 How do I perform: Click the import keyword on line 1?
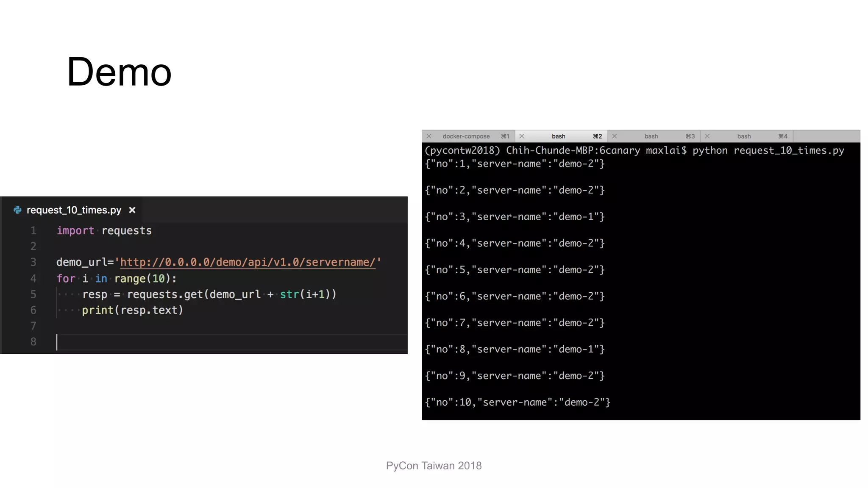click(75, 231)
